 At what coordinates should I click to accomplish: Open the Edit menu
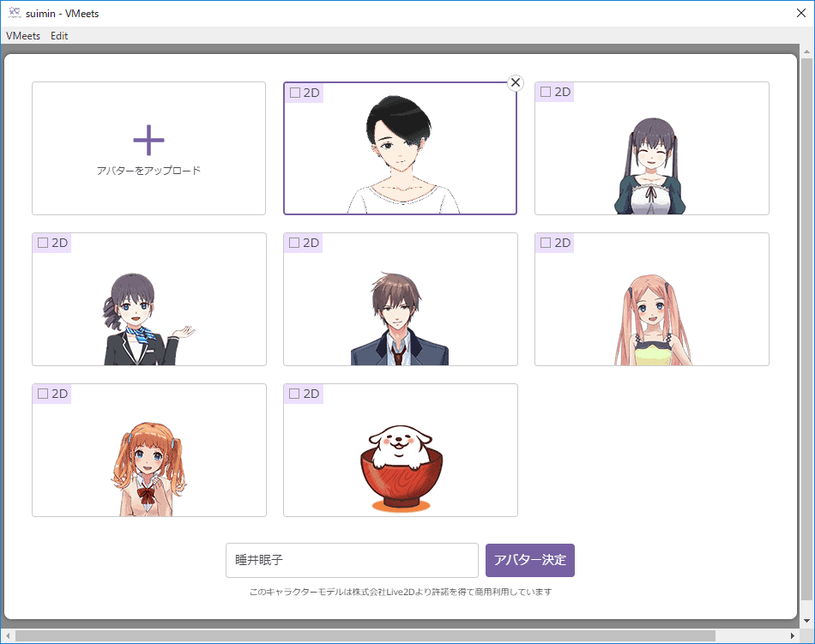pyautogui.click(x=59, y=36)
